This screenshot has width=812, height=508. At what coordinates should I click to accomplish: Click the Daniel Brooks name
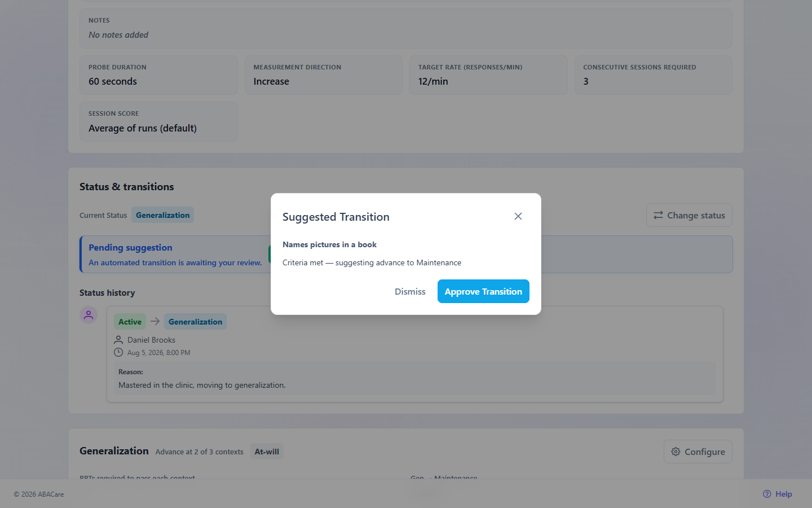tap(151, 340)
